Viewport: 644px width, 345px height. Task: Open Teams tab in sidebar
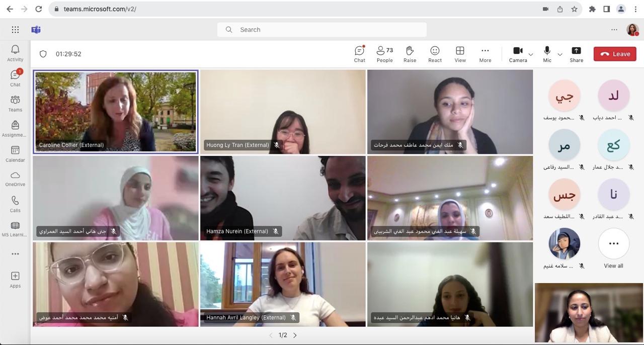15,103
